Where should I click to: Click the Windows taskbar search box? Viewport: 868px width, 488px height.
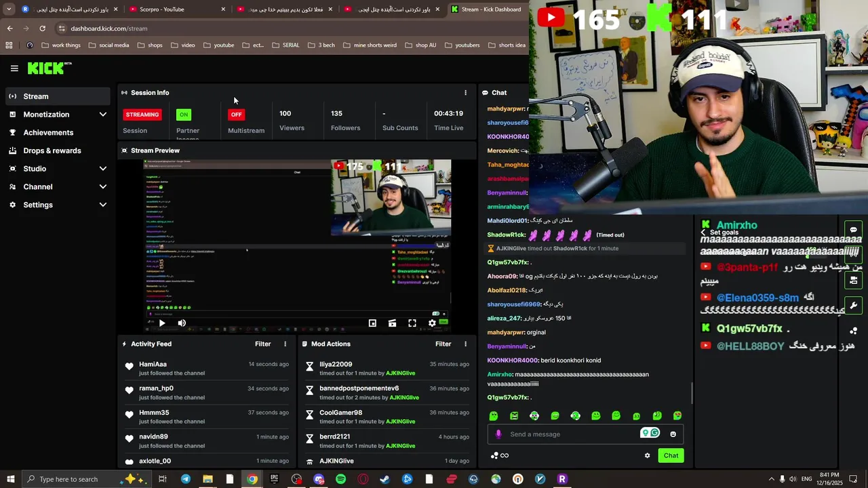(86, 479)
